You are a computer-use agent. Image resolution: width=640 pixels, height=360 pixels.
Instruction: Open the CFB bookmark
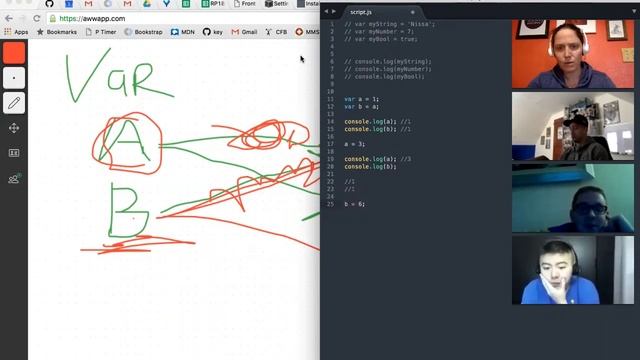coord(276,32)
